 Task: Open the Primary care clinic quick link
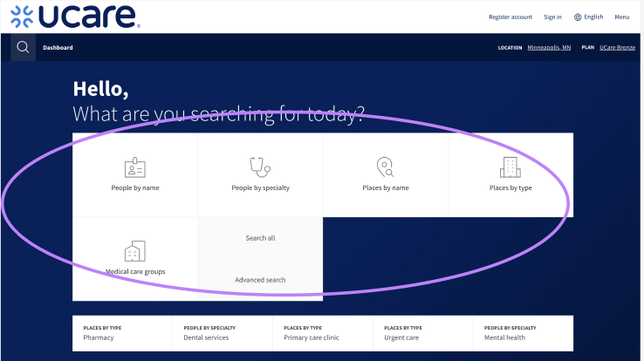(x=323, y=333)
